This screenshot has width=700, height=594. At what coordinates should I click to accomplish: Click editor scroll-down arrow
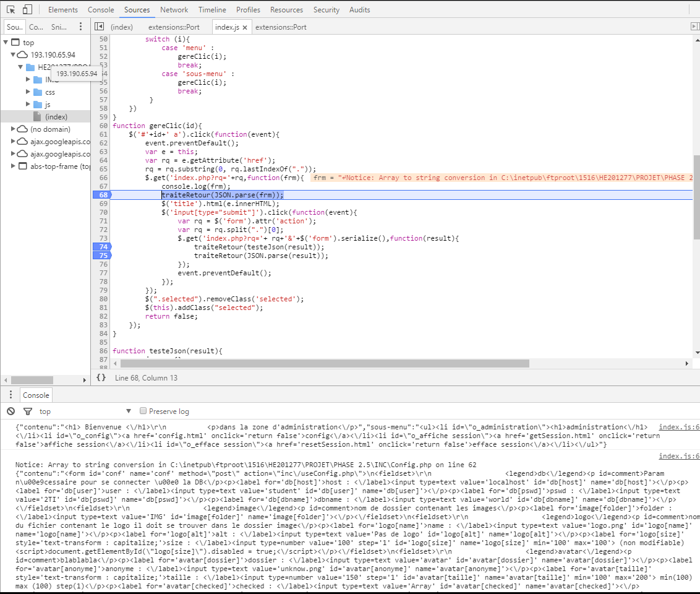697,353
